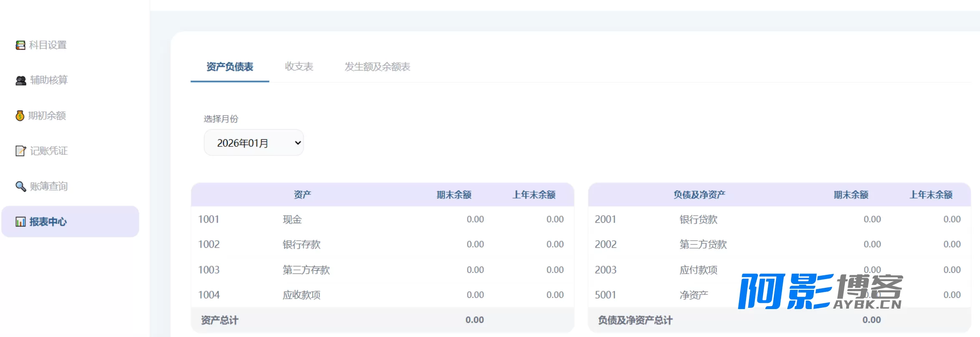980x337 pixels.
Task: Click 应收款项 上年末余额 value
Action: [x=555, y=295]
